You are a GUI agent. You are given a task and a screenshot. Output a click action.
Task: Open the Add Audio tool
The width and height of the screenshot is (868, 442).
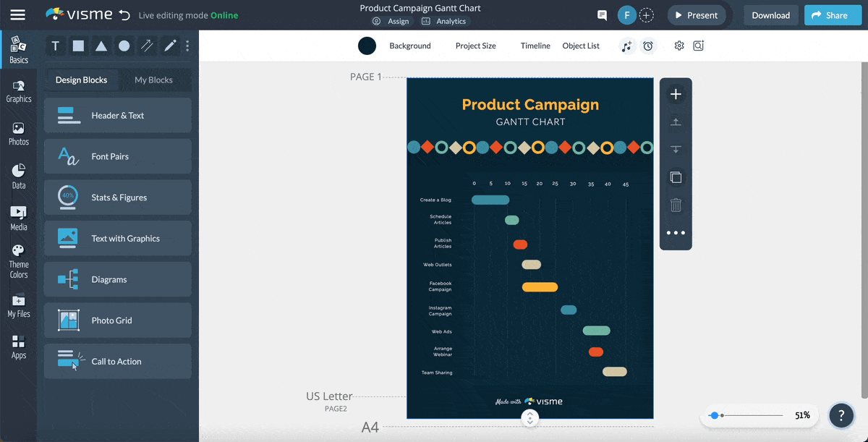627,46
